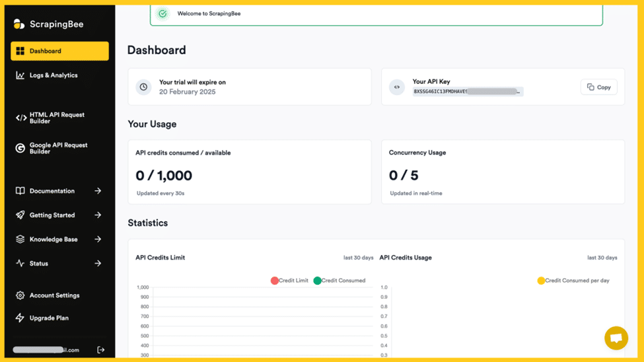Click the '0 / 1,000' credits value
Screen dimensions: 644x362
click(164, 176)
